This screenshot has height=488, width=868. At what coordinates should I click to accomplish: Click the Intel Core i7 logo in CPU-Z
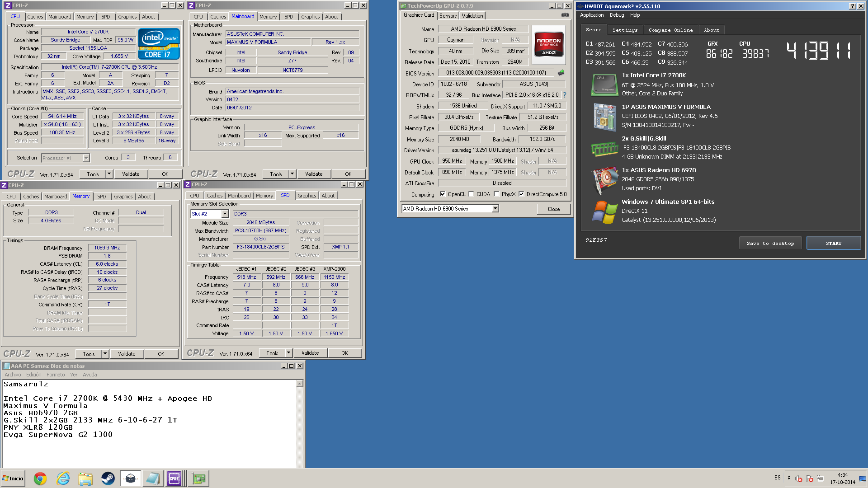click(159, 44)
